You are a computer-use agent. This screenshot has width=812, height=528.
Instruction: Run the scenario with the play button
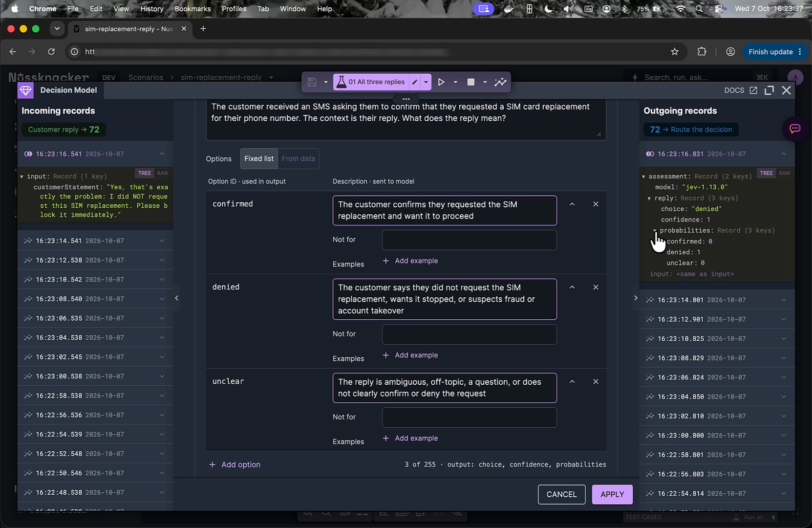(441, 82)
